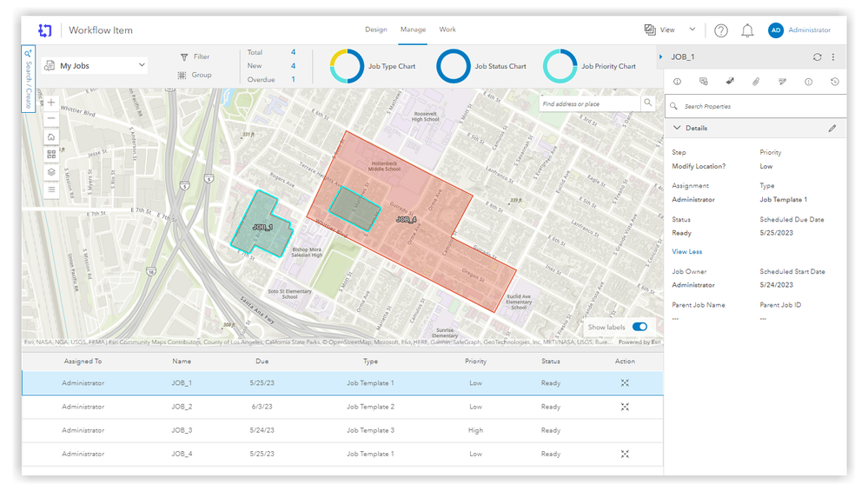868x498 pixels.
Task: Click the Modify Location? step value
Action: [699, 166]
